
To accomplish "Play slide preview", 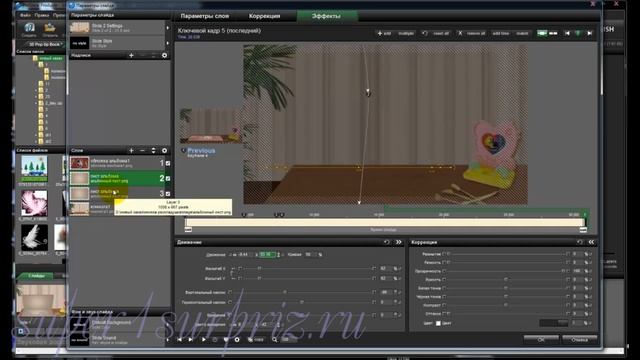I will (204, 339).
